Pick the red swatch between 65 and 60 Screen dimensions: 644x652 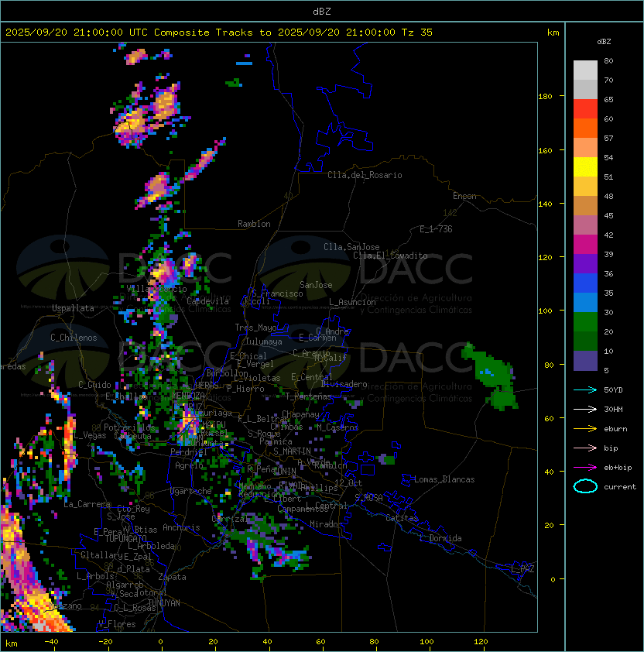(585, 109)
